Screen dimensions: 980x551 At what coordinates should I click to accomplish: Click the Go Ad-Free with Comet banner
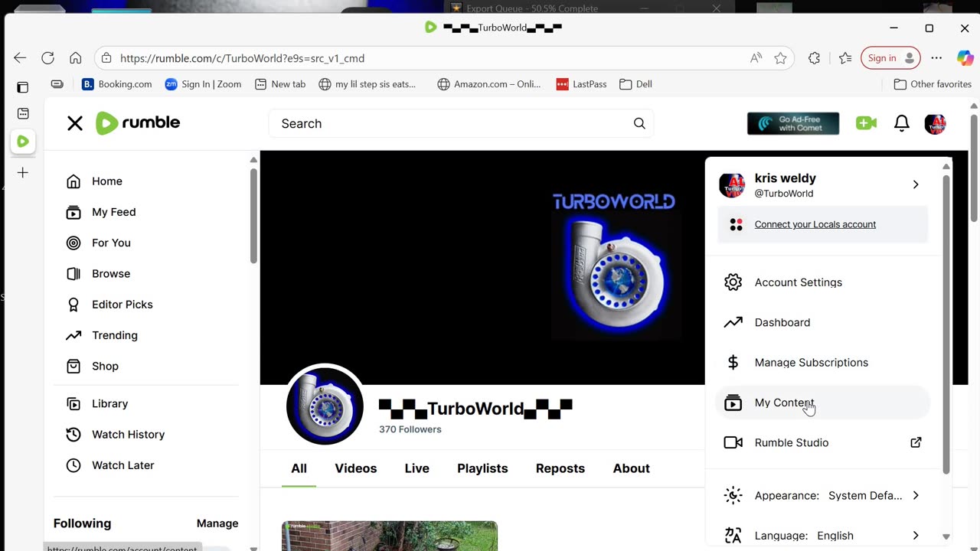tap(793, 123)
